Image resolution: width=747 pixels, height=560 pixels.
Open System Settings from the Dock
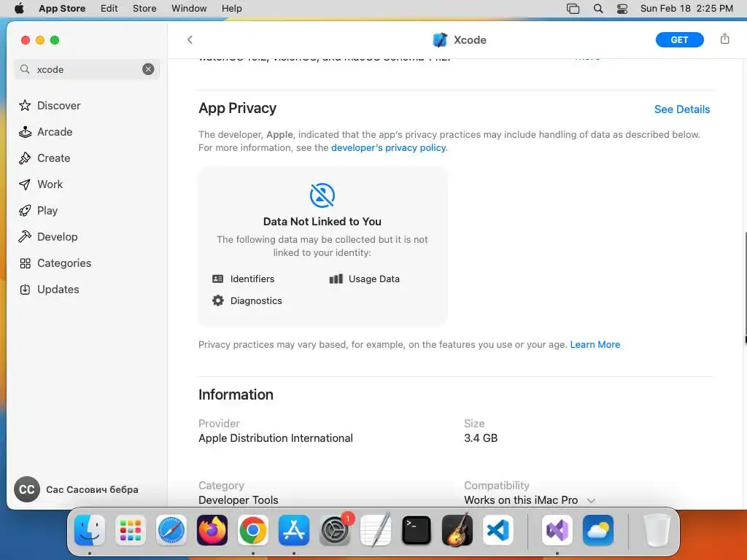pos(335,530)
